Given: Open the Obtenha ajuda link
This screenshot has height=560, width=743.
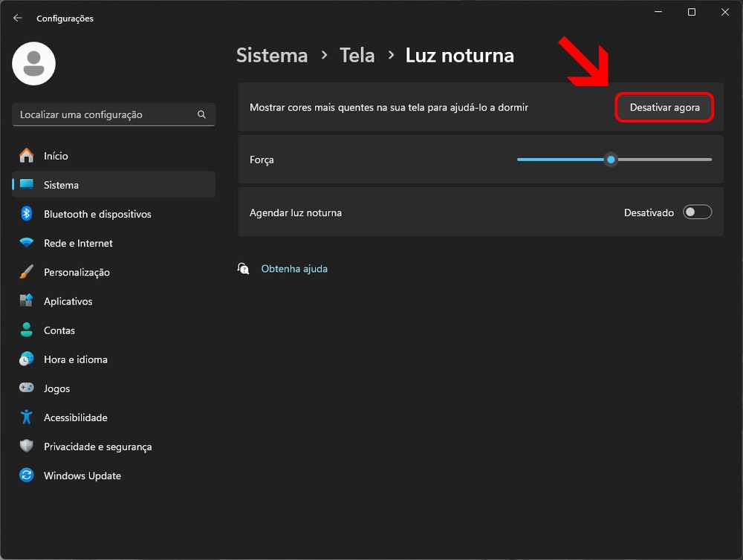Looking at the screenshot, I should point(294,269).
